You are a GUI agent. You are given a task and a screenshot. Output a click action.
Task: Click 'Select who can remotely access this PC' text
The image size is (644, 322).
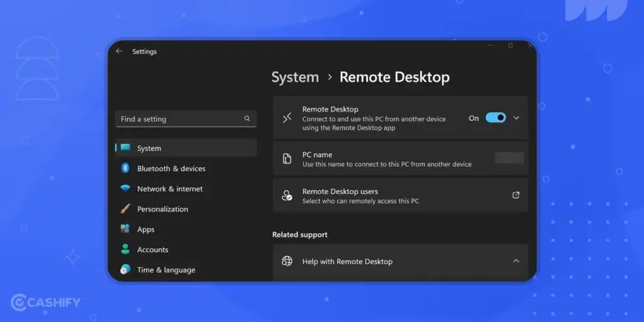360,201
